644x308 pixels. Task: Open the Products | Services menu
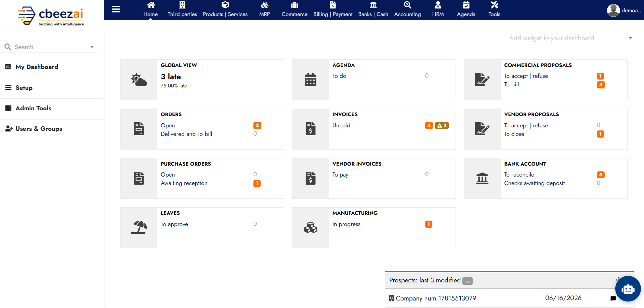(225, 10)
